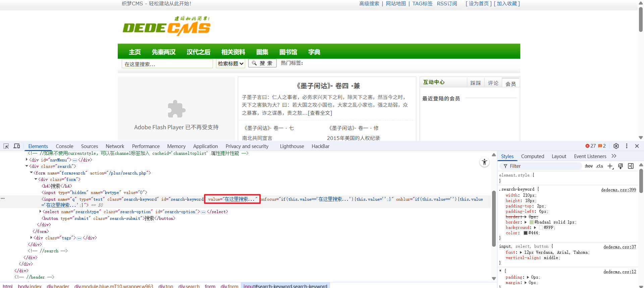This screenshot has height=288, width=644.
Task: Open DevTools settings gear
Action: pyautogui.click(x=616, y=146)
